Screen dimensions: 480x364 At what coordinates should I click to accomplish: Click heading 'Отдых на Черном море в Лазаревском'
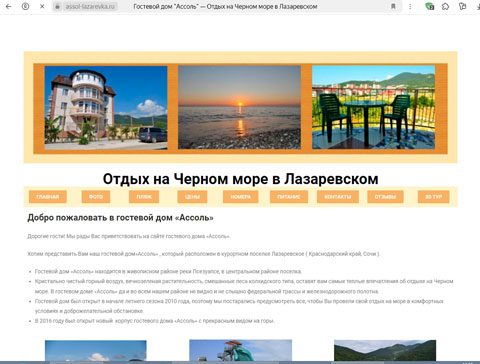[x=240, y=179]
